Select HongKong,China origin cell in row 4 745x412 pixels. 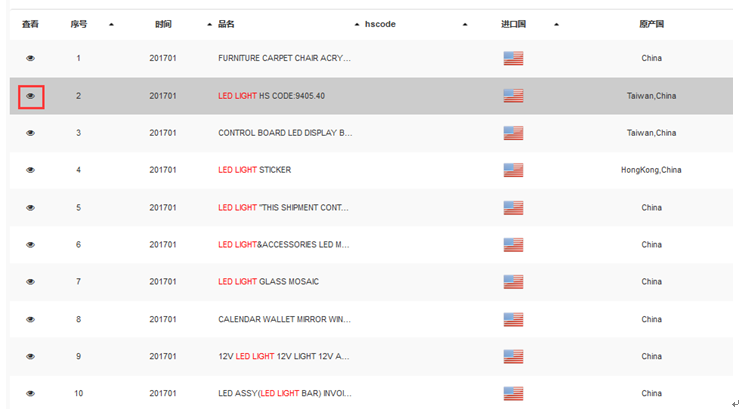click(651, 170)
